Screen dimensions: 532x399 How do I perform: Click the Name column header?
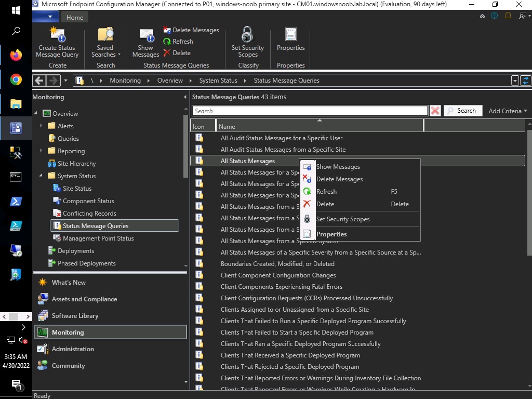pos(320,126)
